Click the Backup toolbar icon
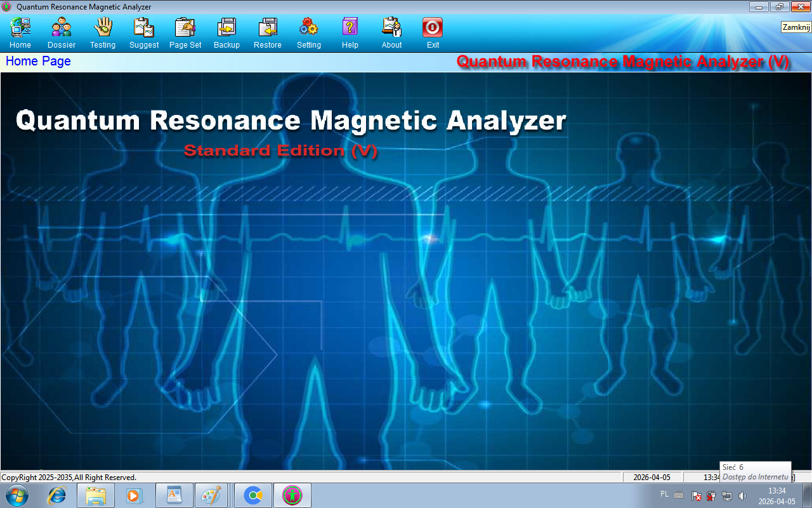 pos(226,28)
